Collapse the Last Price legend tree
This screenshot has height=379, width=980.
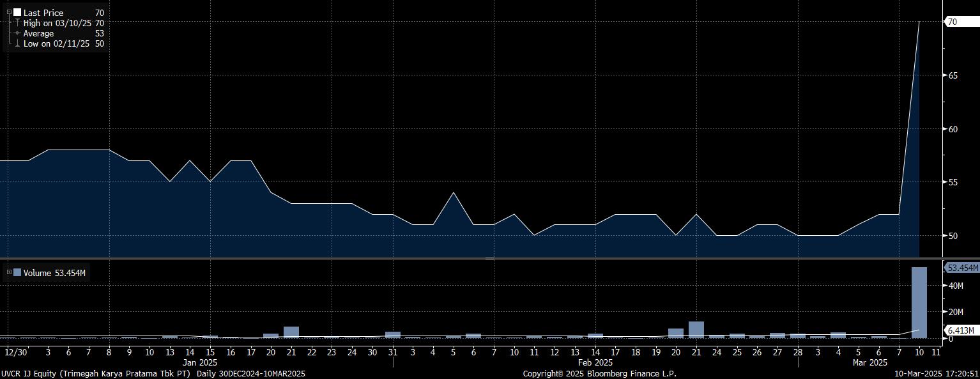click(9, 13)
